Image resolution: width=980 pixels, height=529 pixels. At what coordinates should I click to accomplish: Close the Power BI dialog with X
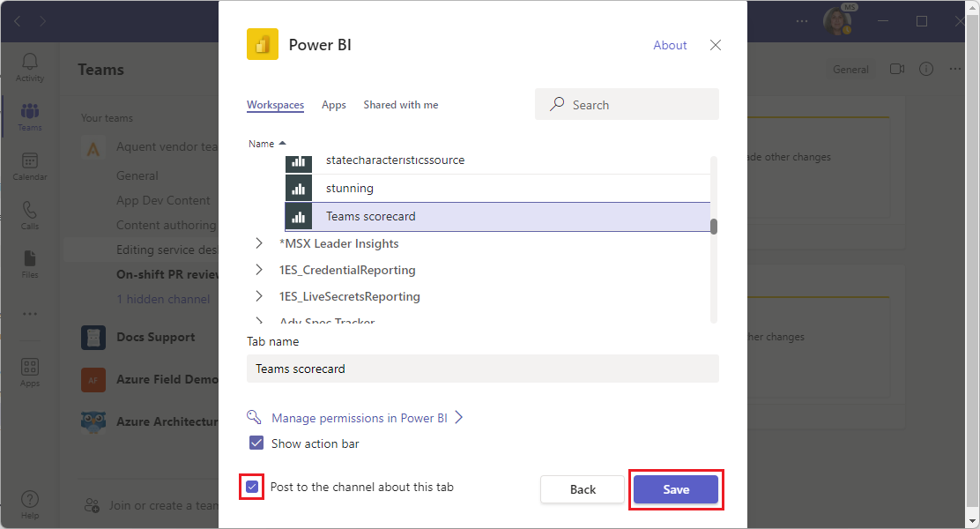point(716,45)
